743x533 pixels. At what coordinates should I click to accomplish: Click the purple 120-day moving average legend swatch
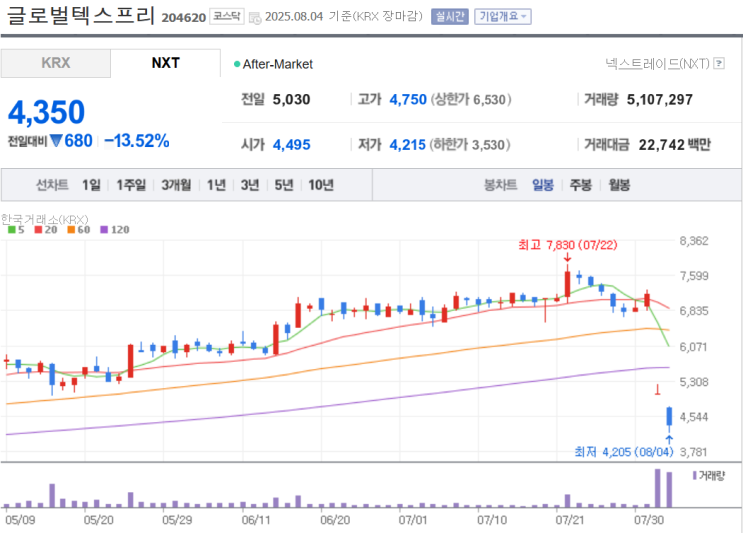[104, 230]
